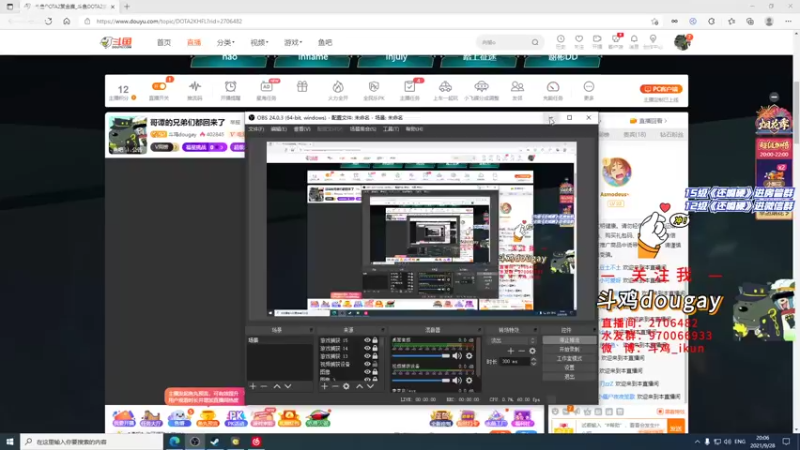Toggle visibility of 视频捕获设备 source
This screenshot has width=800, height=450.
pyautogui.click(x=367, y=364)
